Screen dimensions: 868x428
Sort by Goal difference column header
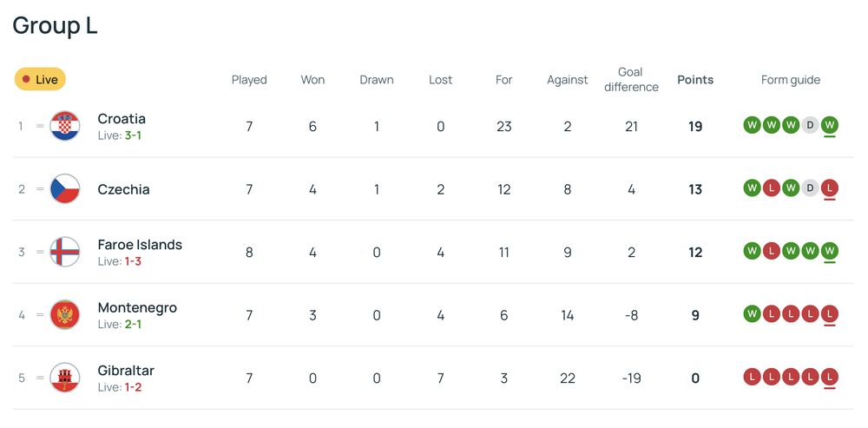pos(631,80)
